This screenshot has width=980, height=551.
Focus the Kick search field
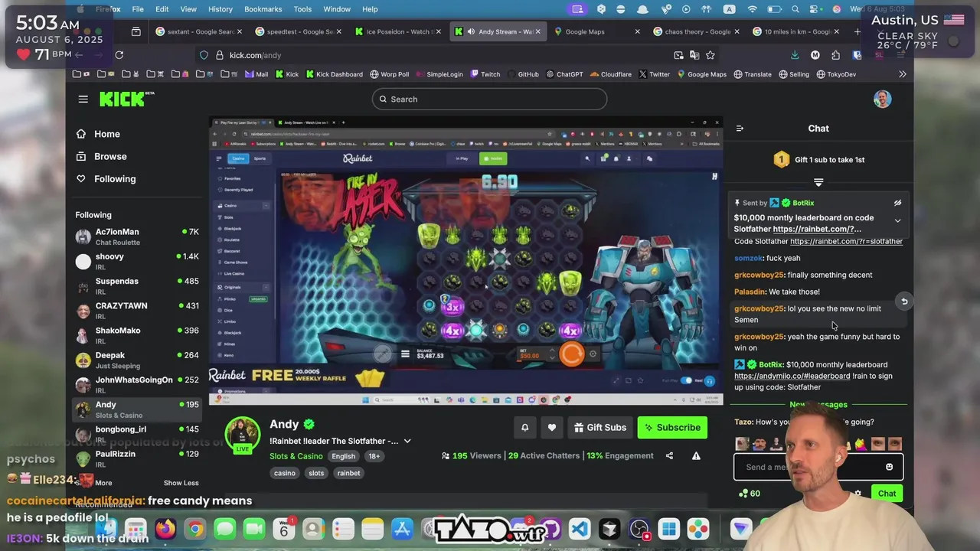pyautogui.click(x=489, y=99)
